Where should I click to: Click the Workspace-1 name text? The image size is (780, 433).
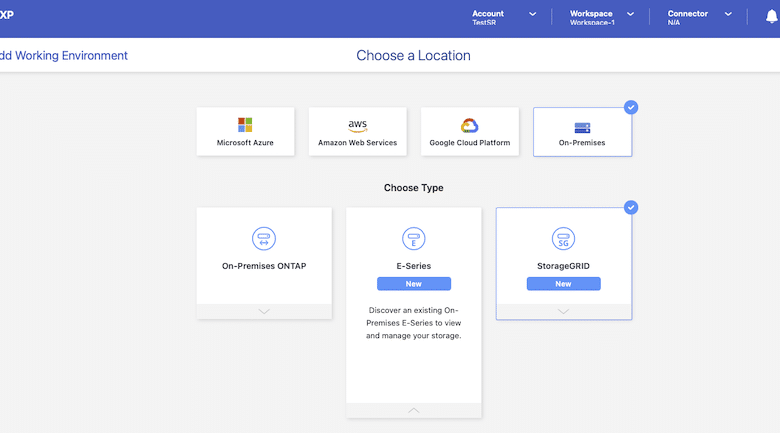(x=592, y=22)
